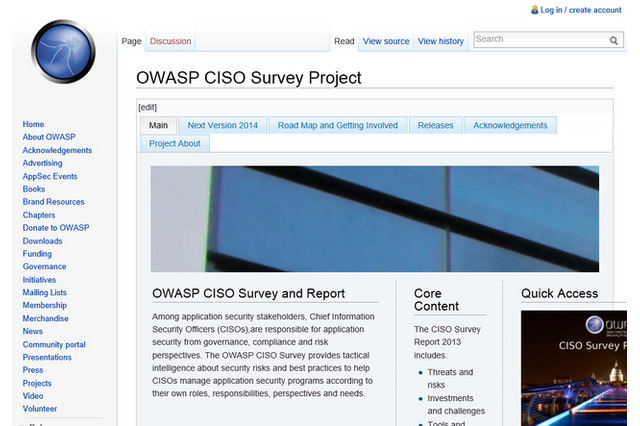Open the View history tab
This screenshot has width=640, height=426.
point(440,41)
